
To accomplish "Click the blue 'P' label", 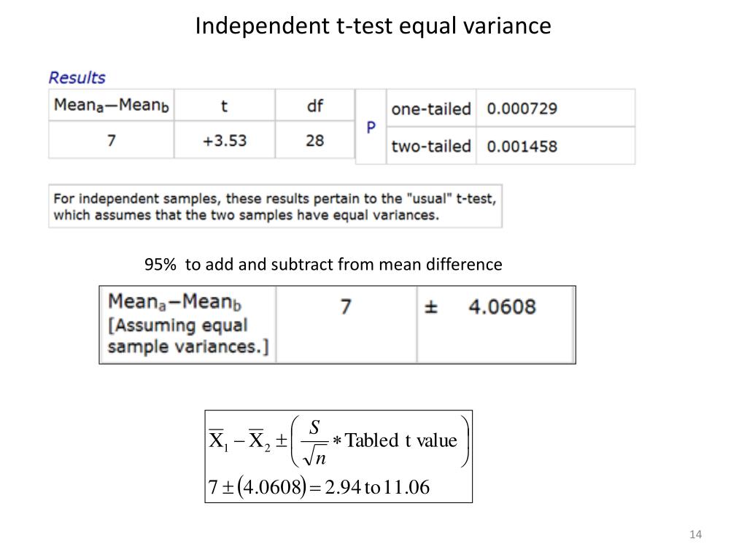I will pyautogui.click(x=371, y=127).
